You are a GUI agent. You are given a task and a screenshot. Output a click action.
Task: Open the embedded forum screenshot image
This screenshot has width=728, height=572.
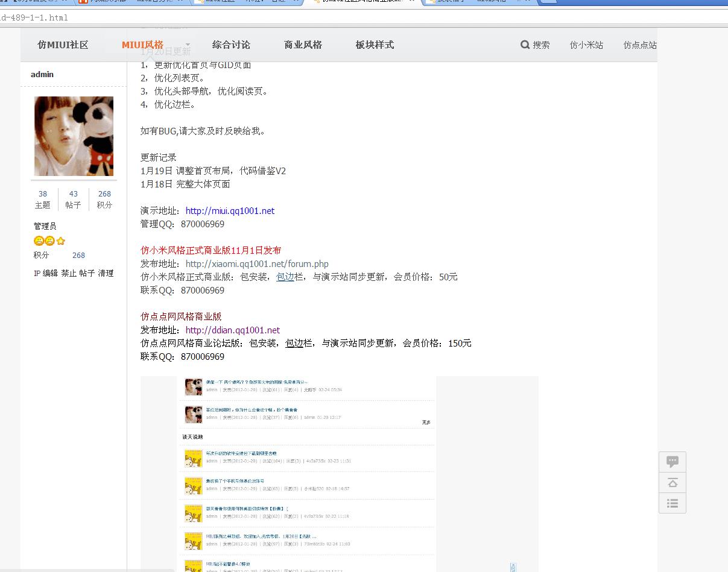[x=340, y=474]
